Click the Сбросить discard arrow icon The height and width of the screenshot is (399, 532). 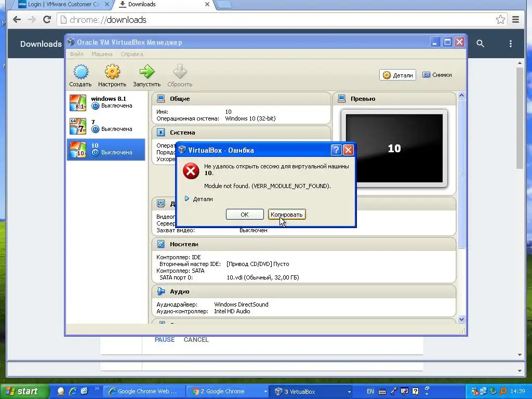tap(179, 72)
